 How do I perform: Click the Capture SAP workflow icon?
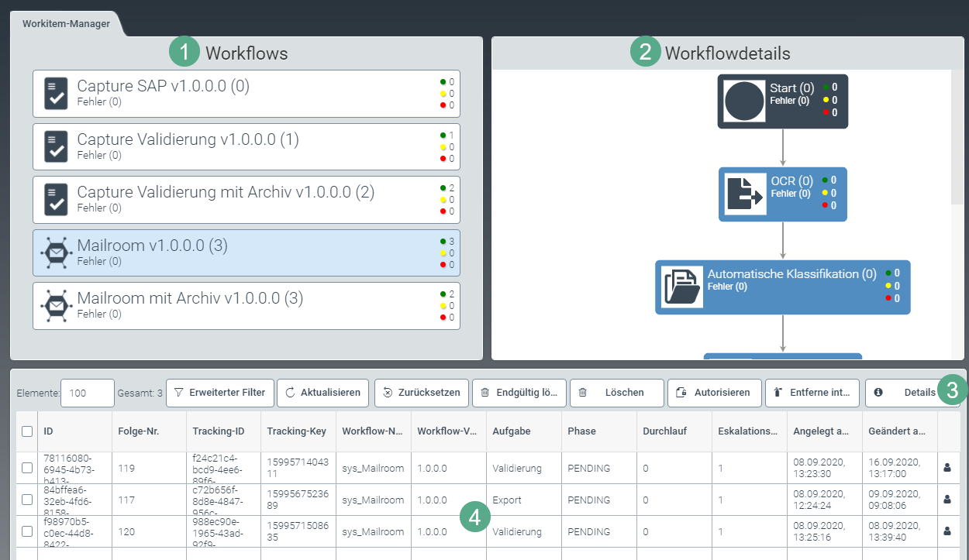click(x=56, y=94)
